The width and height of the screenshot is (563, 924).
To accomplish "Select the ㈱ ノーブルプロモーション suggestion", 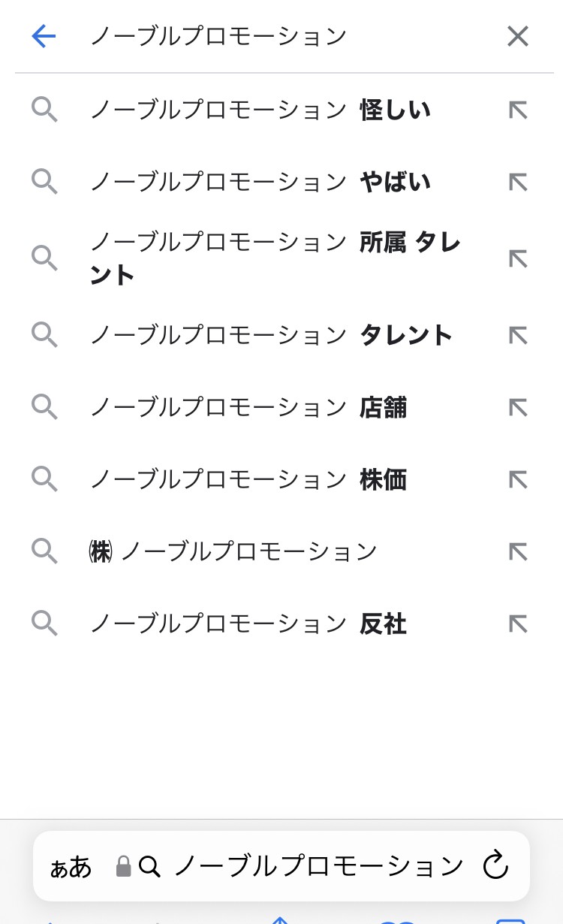I will tap(233, 552).
